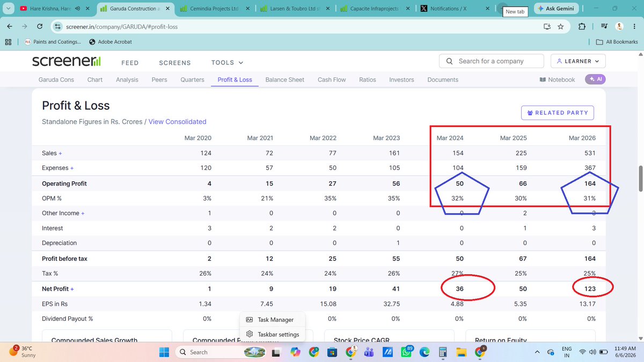Open Adobe Acrobat bookmark

point(110,42)
